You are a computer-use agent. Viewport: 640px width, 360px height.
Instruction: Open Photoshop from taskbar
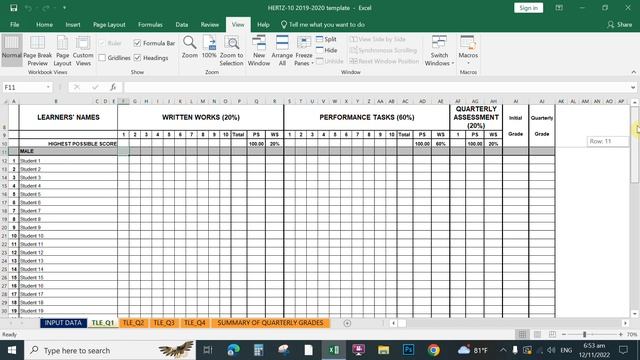[408, 350]
